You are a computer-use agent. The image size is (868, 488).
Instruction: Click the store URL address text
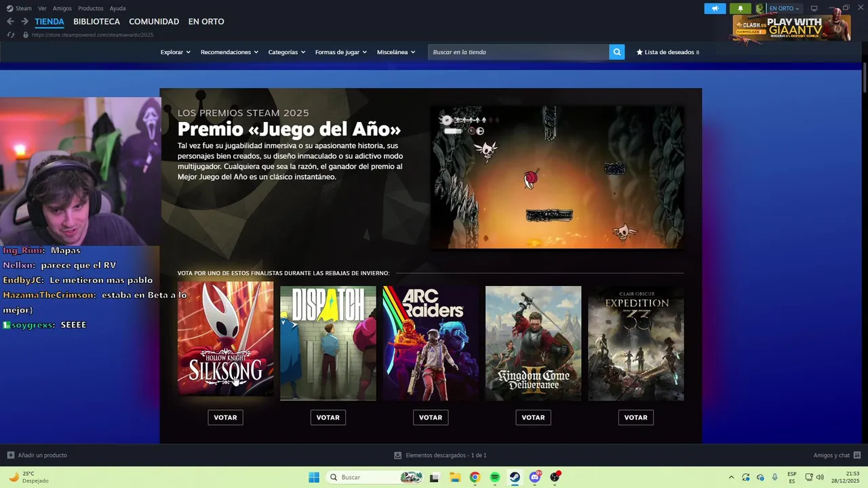pos(92,35)
